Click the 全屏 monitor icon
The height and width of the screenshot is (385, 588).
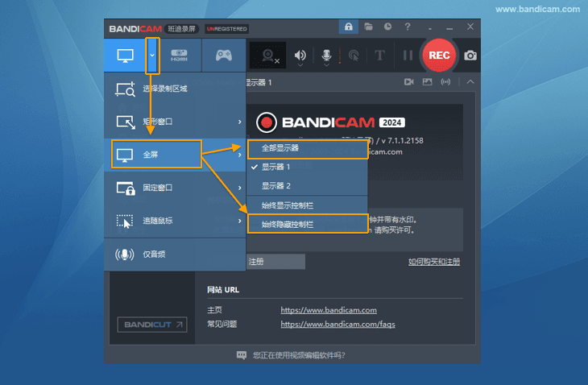(125, 155)
